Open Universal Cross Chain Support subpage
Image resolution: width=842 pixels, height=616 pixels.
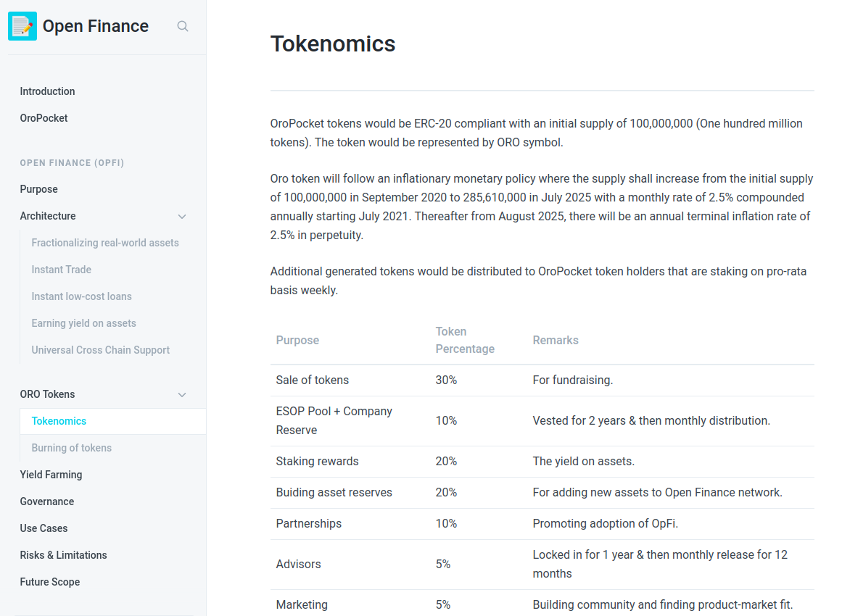click(100, 350)
